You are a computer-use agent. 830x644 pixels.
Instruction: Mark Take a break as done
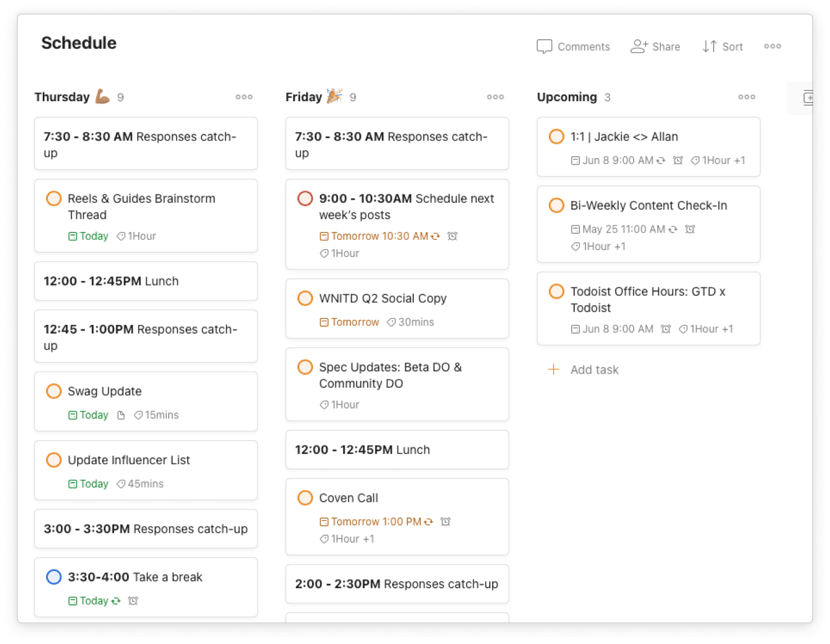[54, 577]
